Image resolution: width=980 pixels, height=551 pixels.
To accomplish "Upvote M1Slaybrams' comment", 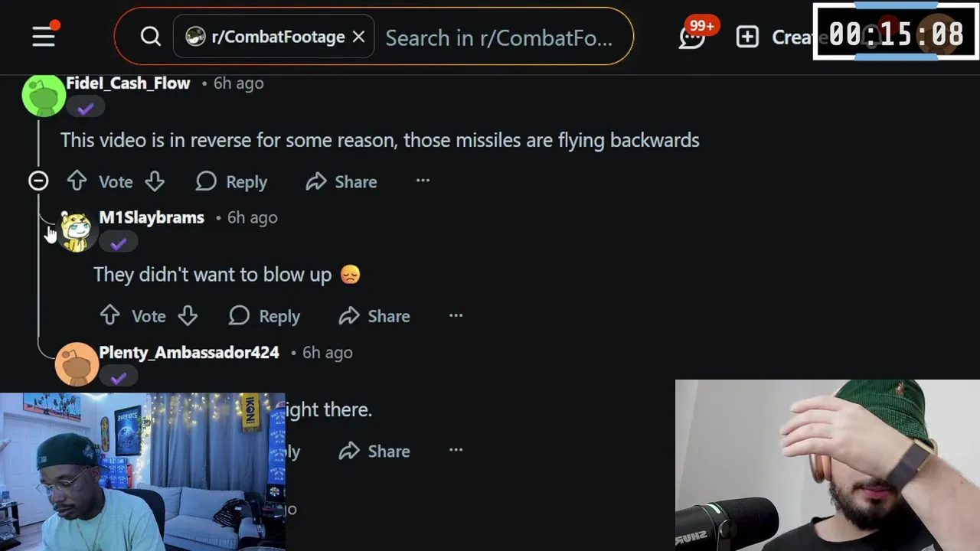I will [109, 315].
